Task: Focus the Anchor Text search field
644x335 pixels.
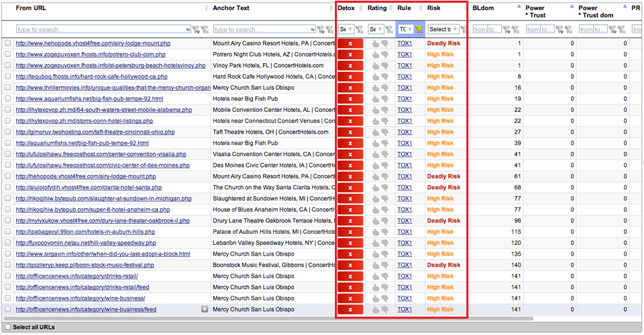Action: (264, 29)
